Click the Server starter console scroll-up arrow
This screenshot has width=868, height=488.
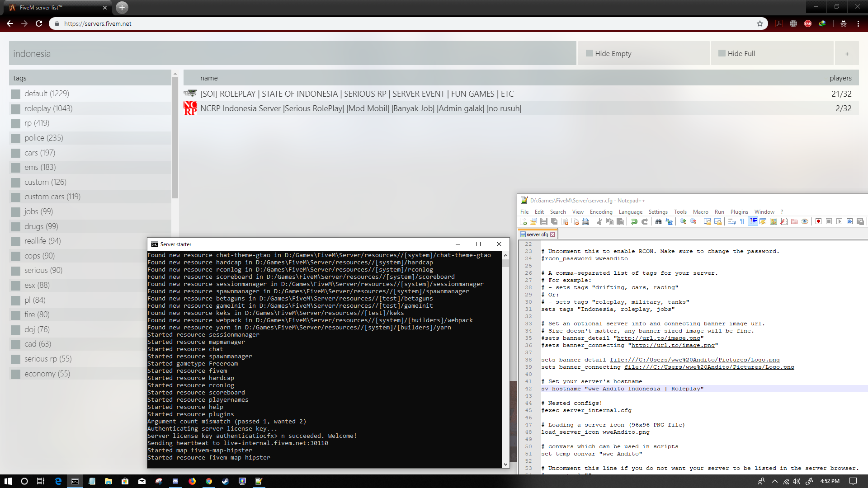(505, 255)
